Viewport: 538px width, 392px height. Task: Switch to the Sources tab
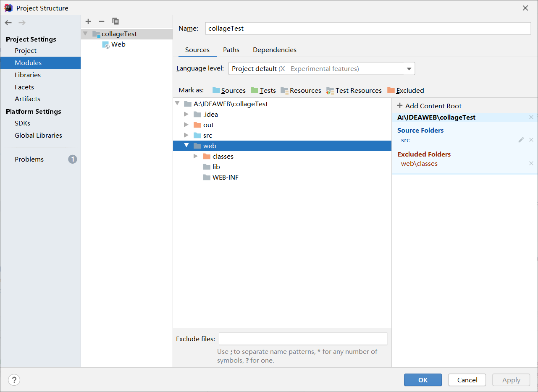[x=197, y=50]
